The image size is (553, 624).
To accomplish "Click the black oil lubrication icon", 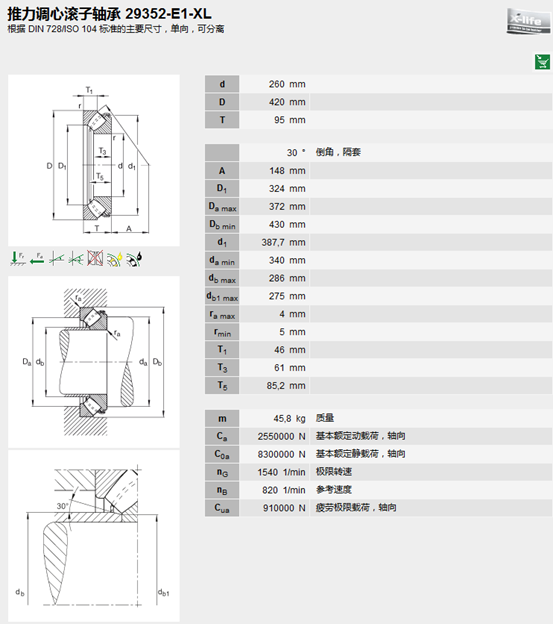I will 134,259.
